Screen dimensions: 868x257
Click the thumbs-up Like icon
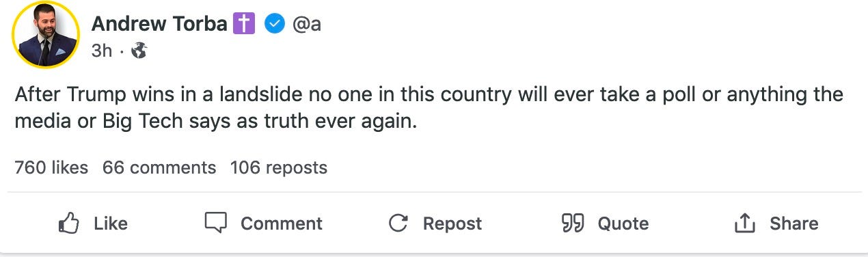point(69,223)
